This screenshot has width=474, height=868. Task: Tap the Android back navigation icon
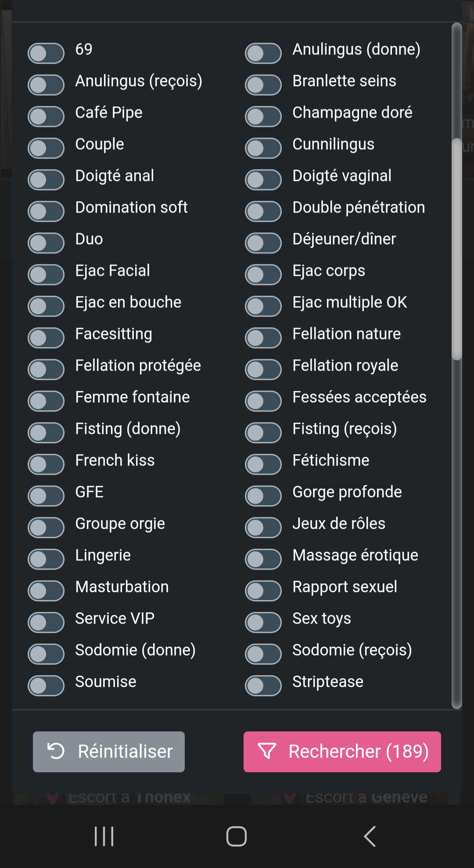[x=370, y=836]
